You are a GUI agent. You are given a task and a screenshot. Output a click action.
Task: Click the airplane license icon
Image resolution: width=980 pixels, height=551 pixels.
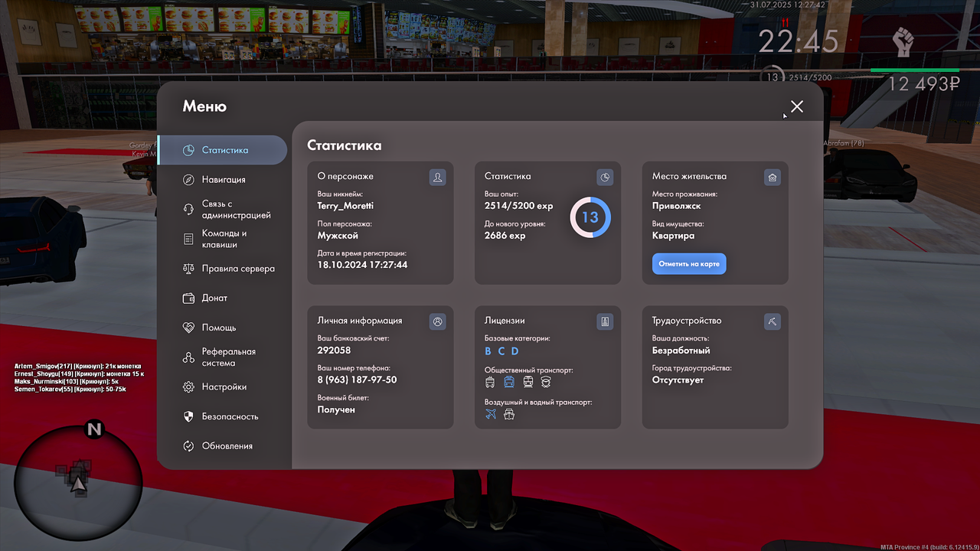click(x=491, y=414)
